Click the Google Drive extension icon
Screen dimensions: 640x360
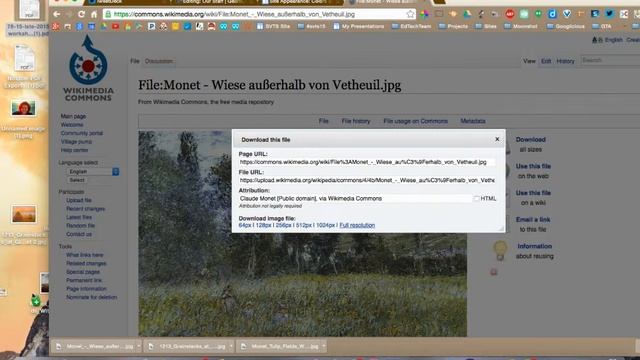pos(467,14)
